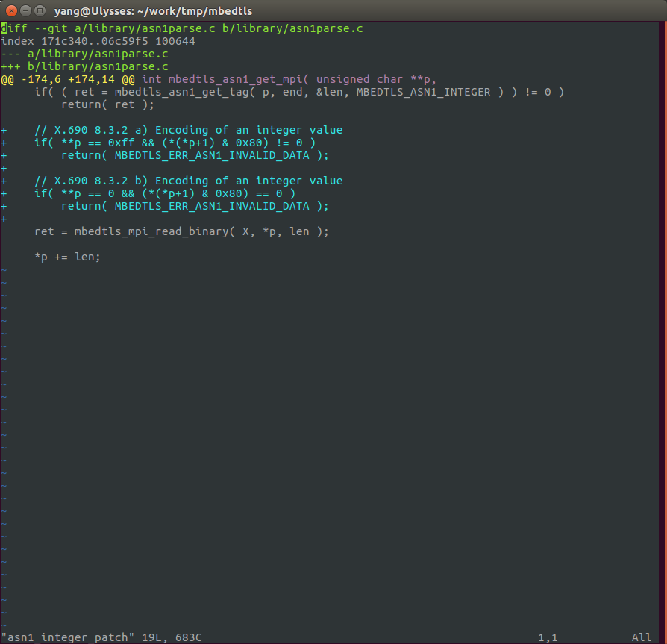Click the '+++ b/library/asn1parse.c' line

coord(84,66)
